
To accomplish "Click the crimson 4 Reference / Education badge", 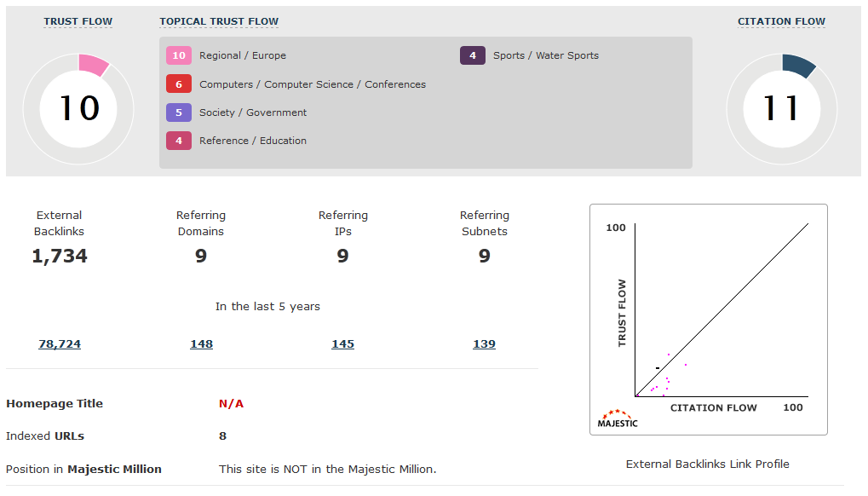I will (x=179, y=141).
